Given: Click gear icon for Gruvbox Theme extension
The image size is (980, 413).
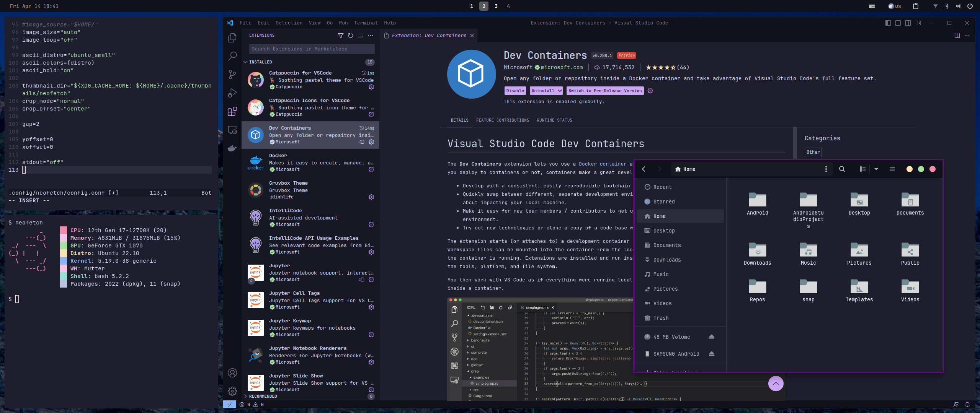Looking at the screenshot, I should tap(371, 197).
